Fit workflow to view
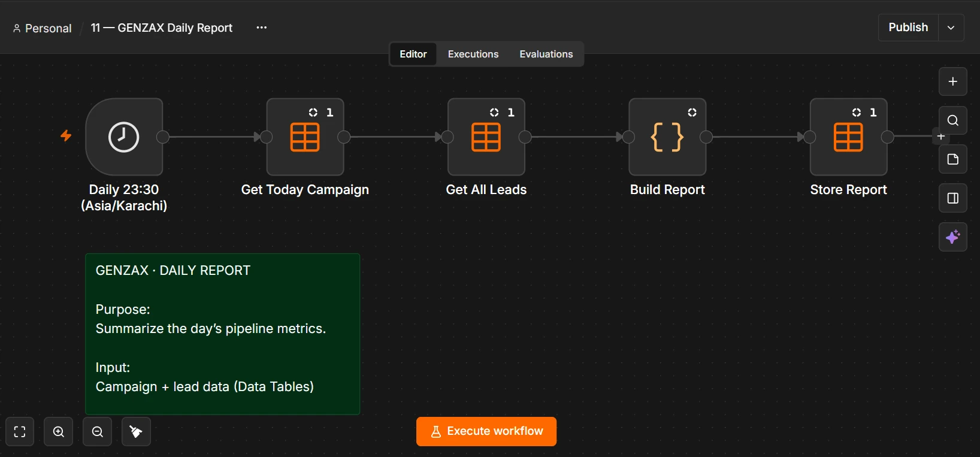Viewport: 980px width, 457px height. click(20, 432)
